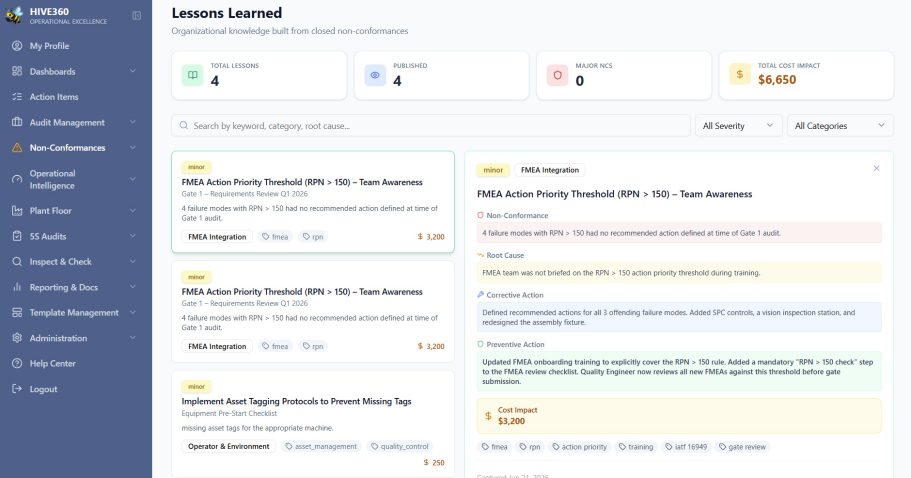Click the Action Items list icon
Screen dimensions: 911x478
point(17,96)
